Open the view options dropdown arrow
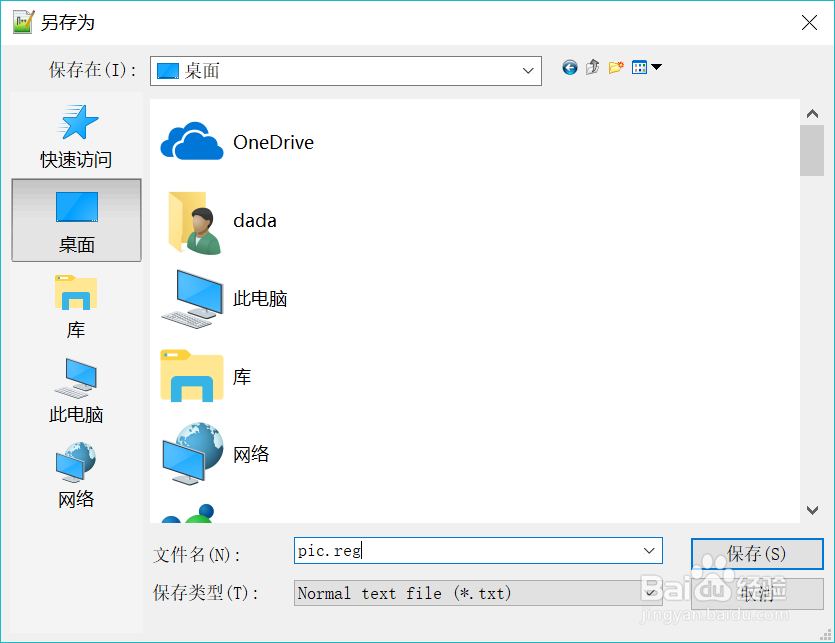 pyautogui.click(x=655, y=67)
